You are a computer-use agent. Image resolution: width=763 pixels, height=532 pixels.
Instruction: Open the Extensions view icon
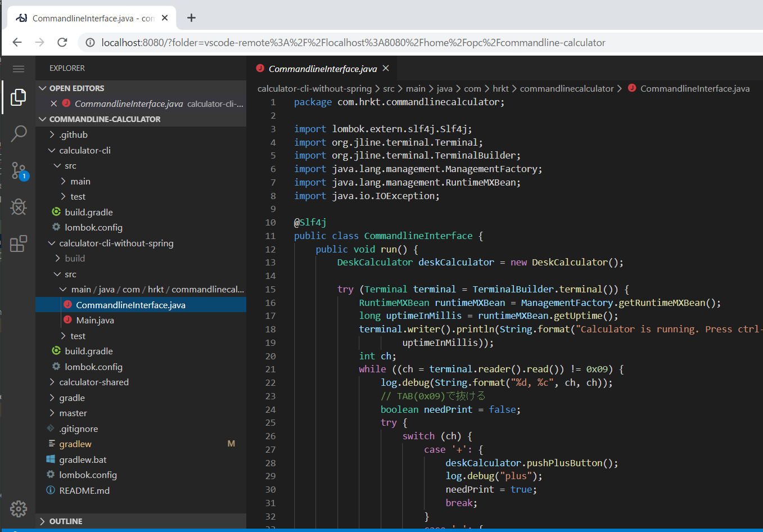(x=18, y=244)
